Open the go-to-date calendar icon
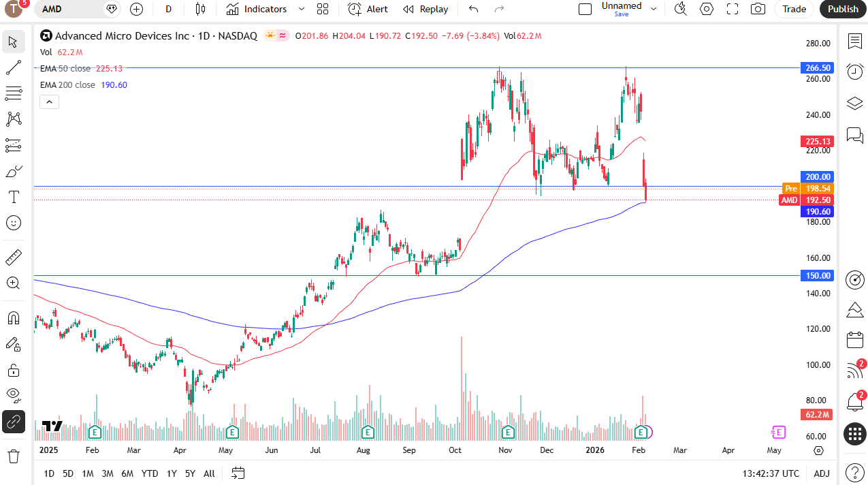 pos(238,473)
